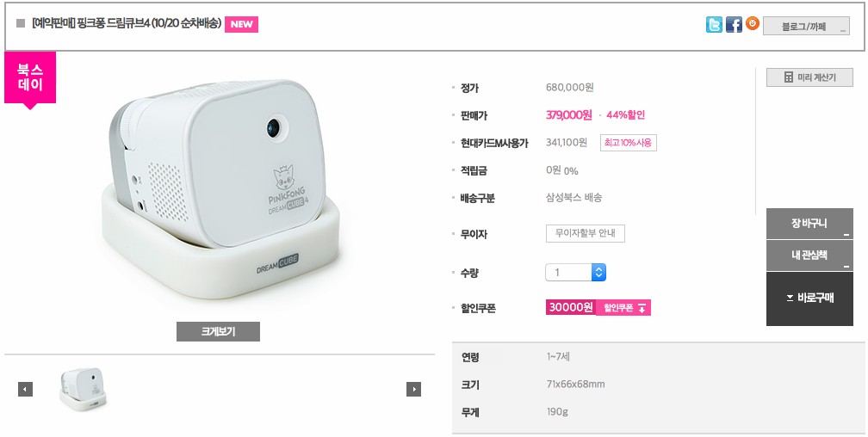Show the previous thumbnail with left arrow

point(25,390)
